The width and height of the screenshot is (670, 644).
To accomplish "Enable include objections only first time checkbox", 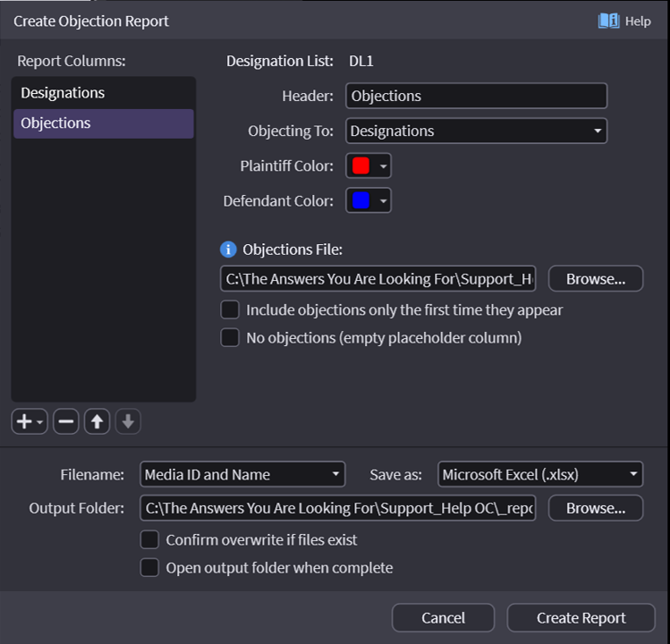I will tap(230, 310).
